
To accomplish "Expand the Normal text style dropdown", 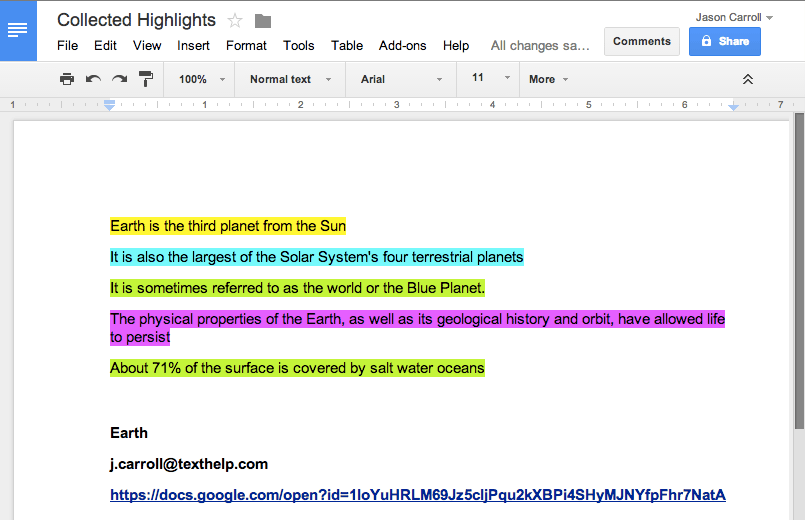I will point(290,79).
